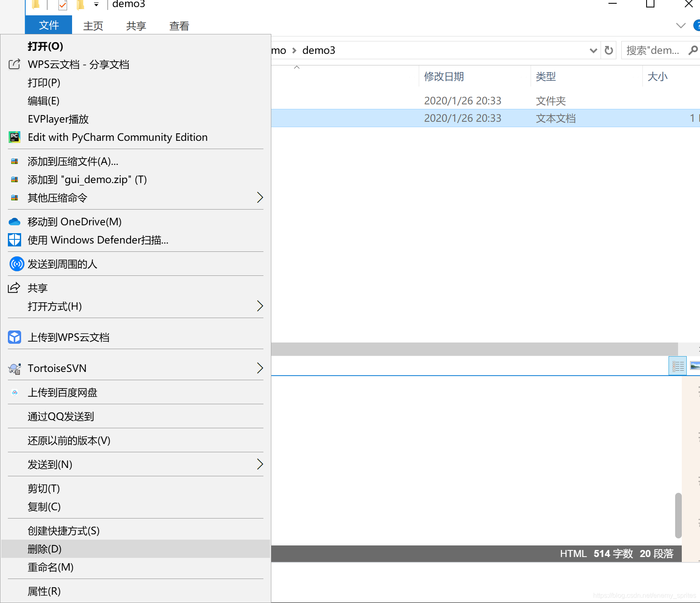
Task: Expand the 其他压缩命令 submenu arrow
Action: click(260, 198)
